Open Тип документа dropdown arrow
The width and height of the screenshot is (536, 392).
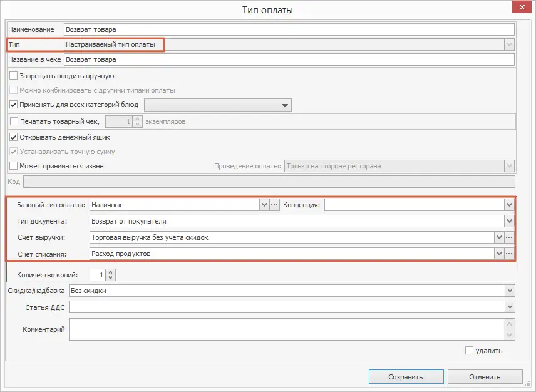509,221
